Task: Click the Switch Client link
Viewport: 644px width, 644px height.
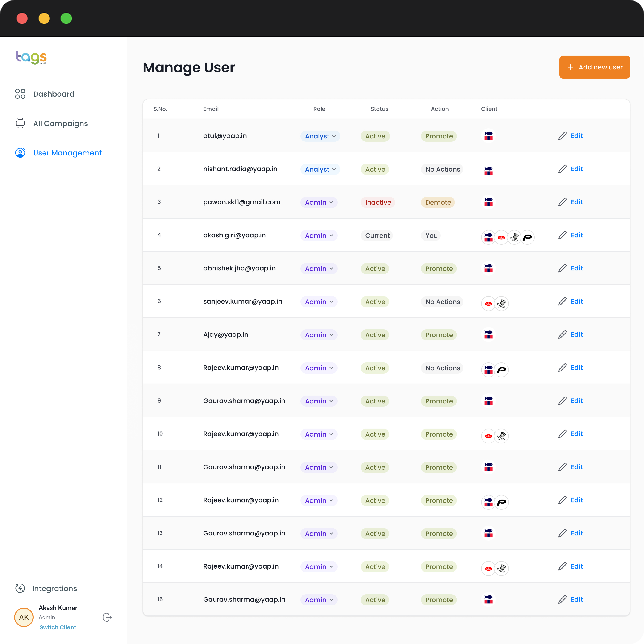Action: coord(58,627)
